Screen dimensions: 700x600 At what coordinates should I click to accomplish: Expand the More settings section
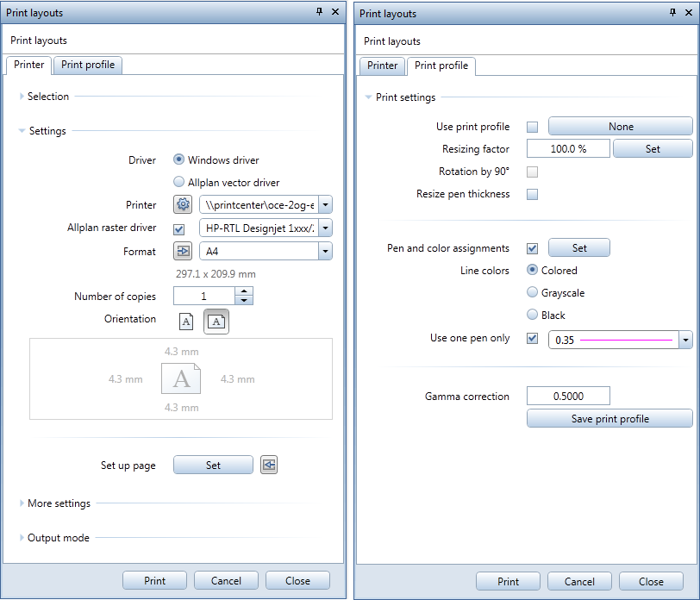point(58,503)
